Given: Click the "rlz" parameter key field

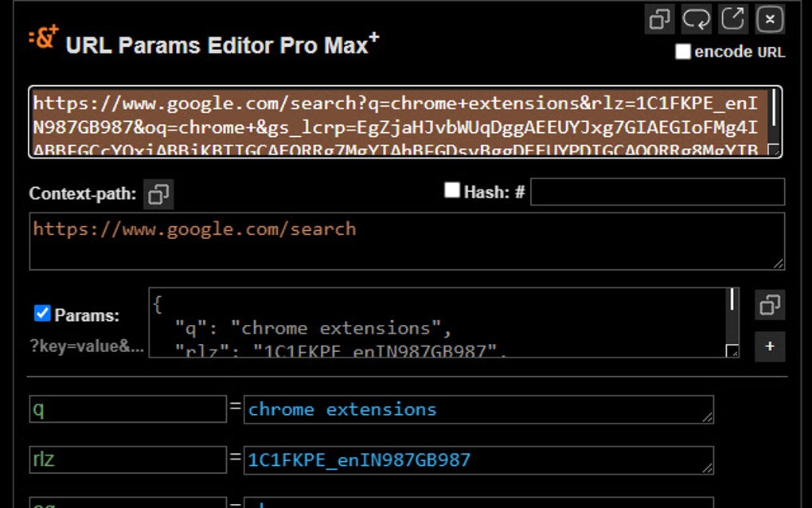Looking at the screenshot, I should (x=127, y=459).
